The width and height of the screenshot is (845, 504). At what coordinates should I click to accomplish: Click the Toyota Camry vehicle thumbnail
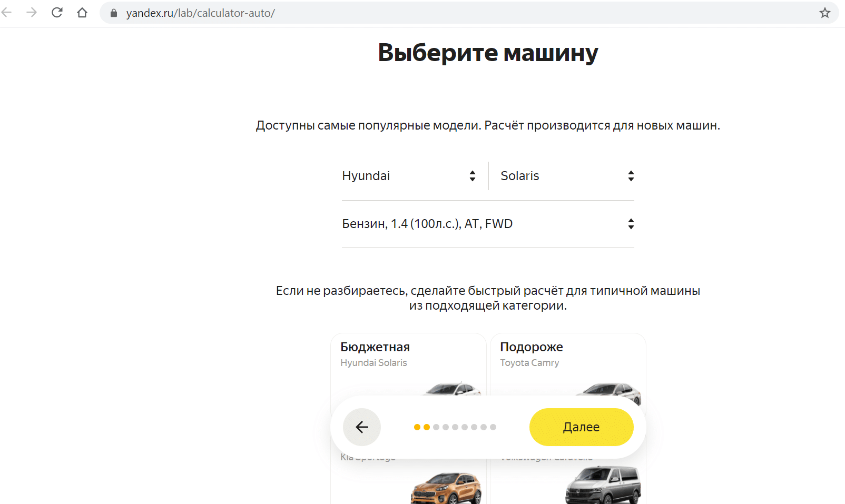611,390
